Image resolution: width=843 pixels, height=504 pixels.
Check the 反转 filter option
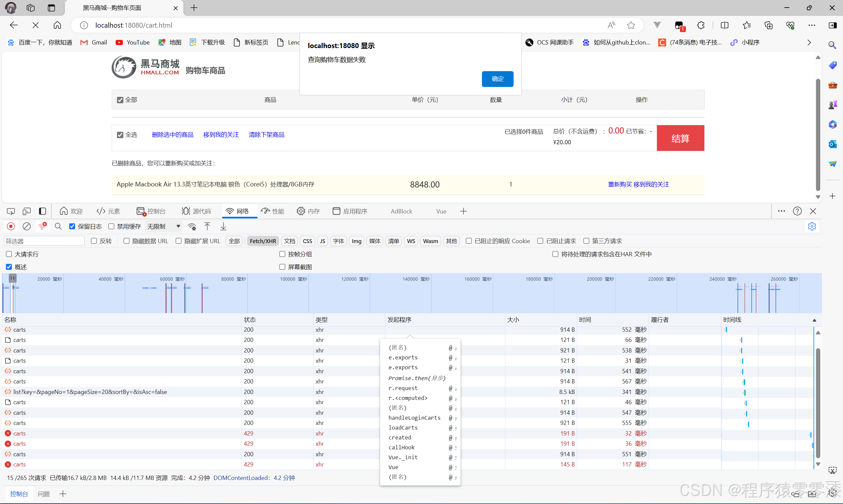[94, 241]
